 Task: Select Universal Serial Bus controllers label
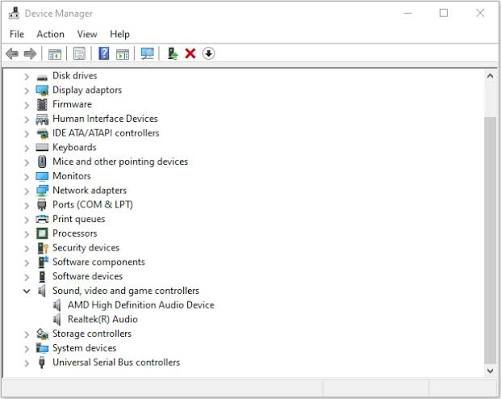coord(116,362)
